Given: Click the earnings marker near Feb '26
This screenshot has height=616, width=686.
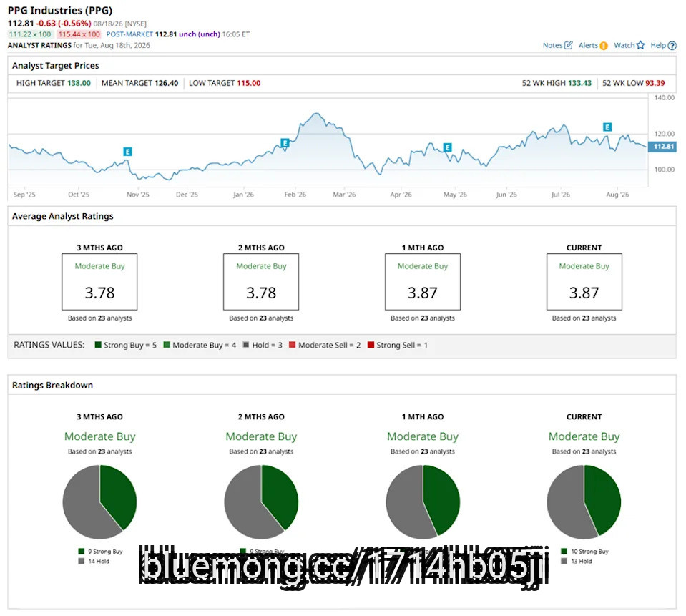Looking at the screenshot, I should 285,142.
